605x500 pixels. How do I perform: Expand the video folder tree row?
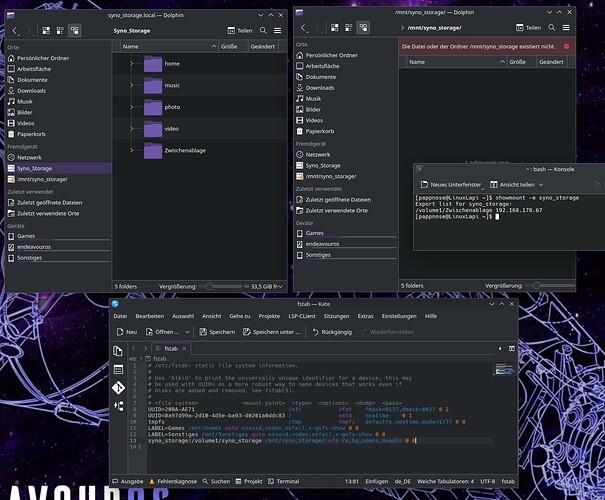132,128
